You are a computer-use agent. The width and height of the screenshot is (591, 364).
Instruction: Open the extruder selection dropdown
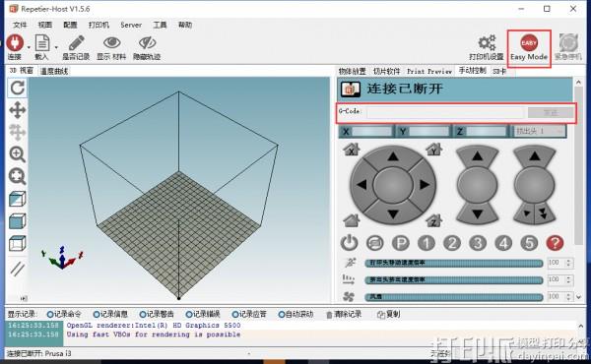(539, 131)
